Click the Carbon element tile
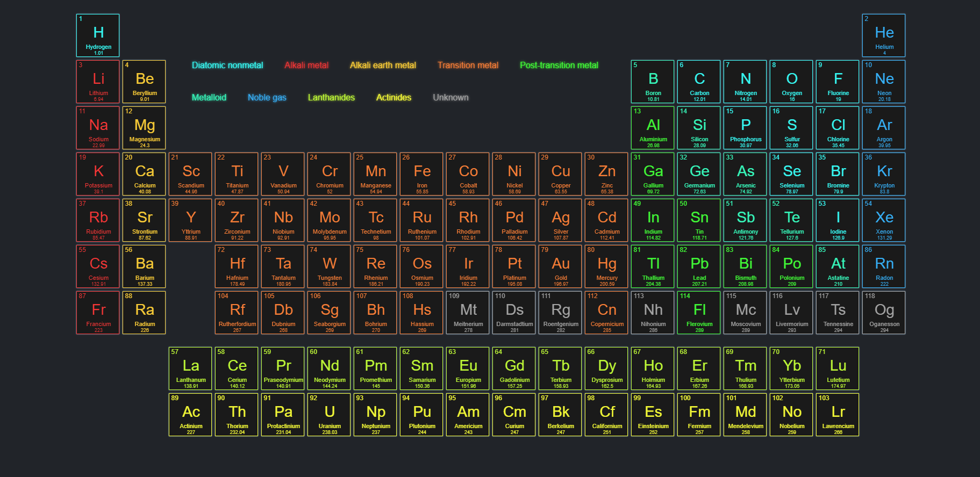 699,82
